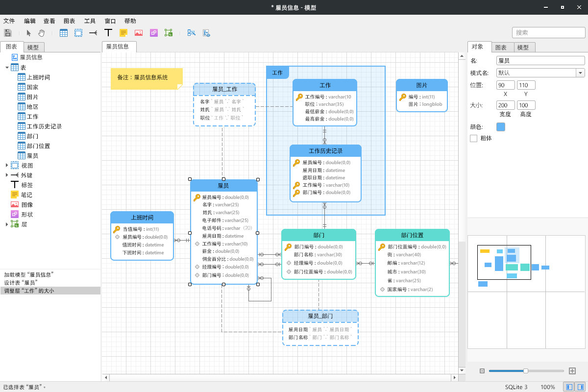Image resolution: width=588 pixels, height=392 pixels.
Task: Click the 高度 height field
Action: 526,105
